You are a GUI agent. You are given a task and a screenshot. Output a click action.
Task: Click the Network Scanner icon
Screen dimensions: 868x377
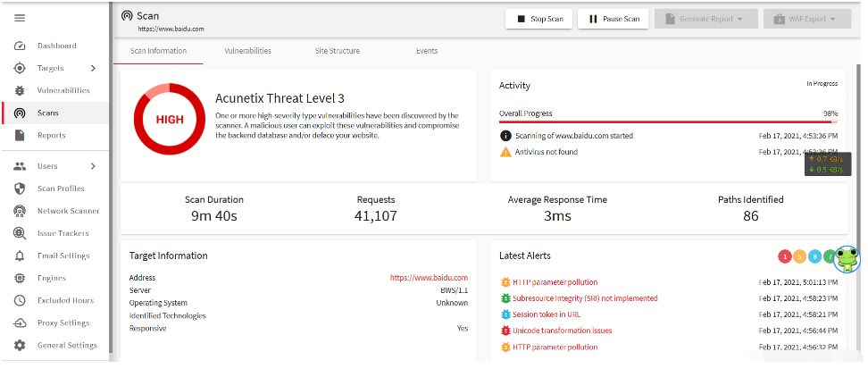(x=20, y=211)
